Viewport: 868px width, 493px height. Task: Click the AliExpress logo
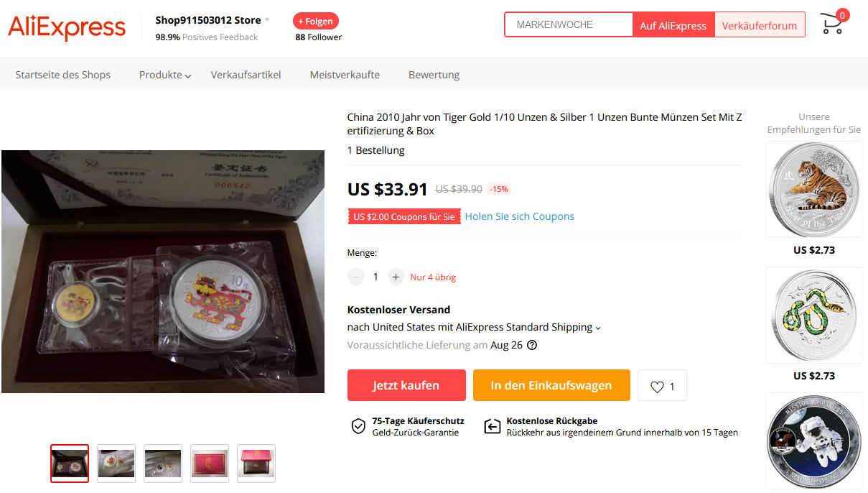pos(67,27)
